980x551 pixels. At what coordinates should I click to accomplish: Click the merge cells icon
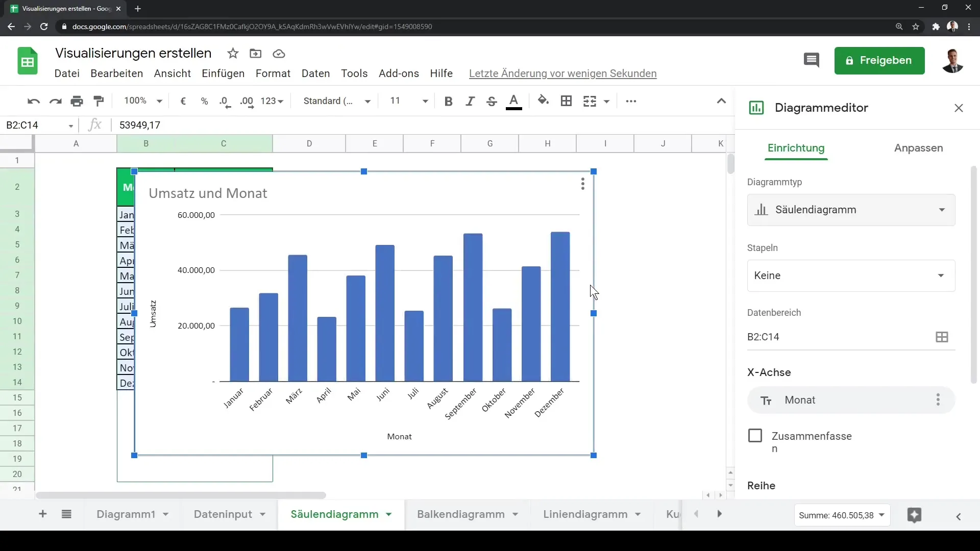[590, 101]
